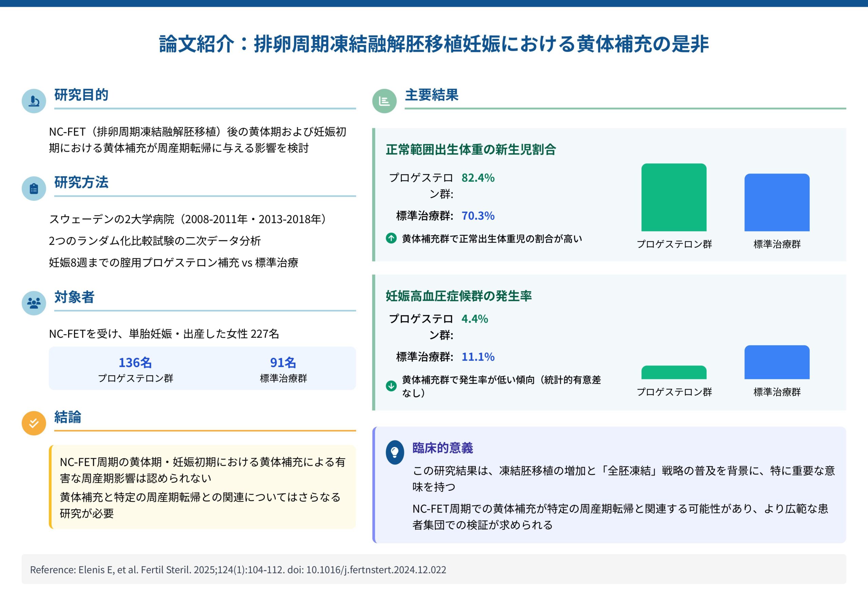868x606 pixels.
Task: Click the purpose text starting NC-FET（排卵周期凍結融解胚移植）
Action: 198,140
